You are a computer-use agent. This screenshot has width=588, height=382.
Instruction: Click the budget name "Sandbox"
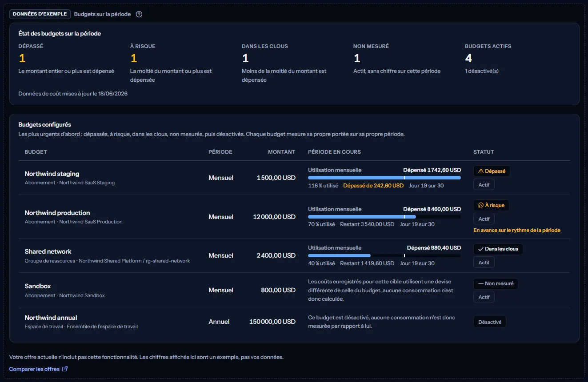(38, 286)
